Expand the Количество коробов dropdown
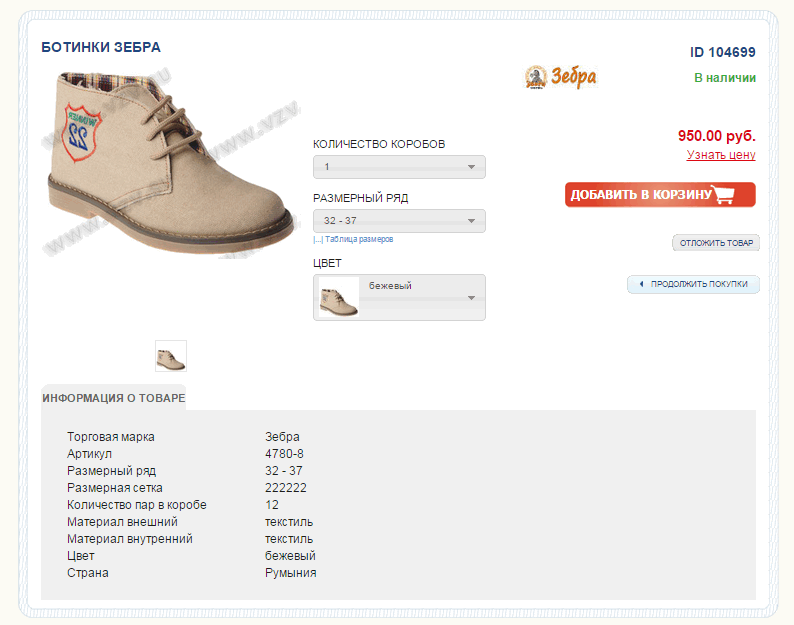Image resolution: width=794 pixels, height=625 pixels. (399, 167)
